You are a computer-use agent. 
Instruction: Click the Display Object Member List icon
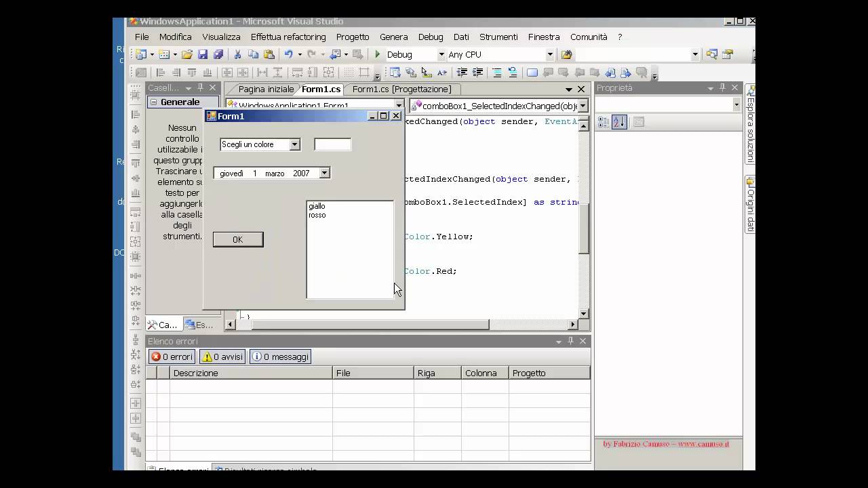[395, 73]
